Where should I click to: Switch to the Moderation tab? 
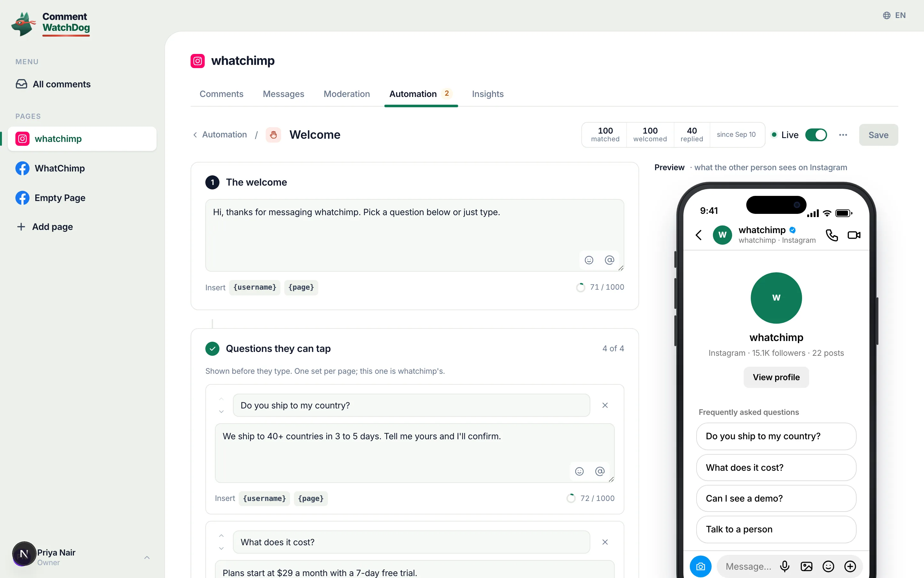click(x=347, y=94)
